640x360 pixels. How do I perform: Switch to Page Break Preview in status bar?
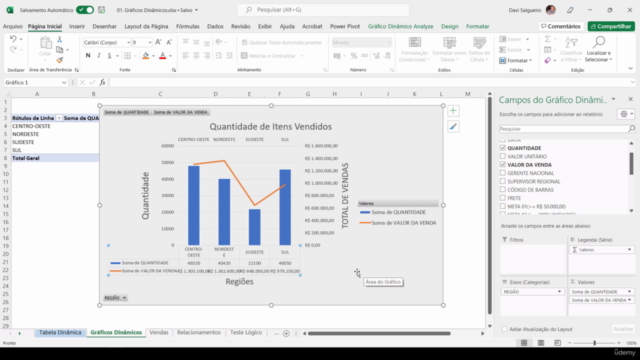click(x=558, y=343)
